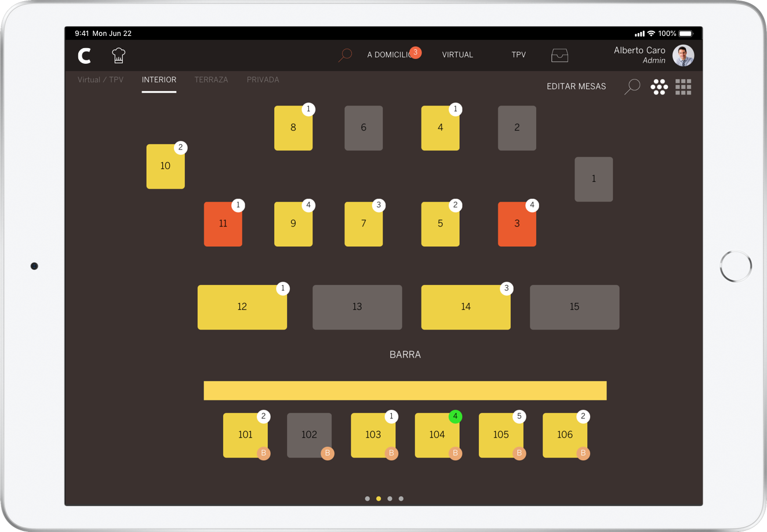The height and width of the screenshot is (532, 767).
Task: Go to the third page indicator dot
Action: (x=390, y=498)
